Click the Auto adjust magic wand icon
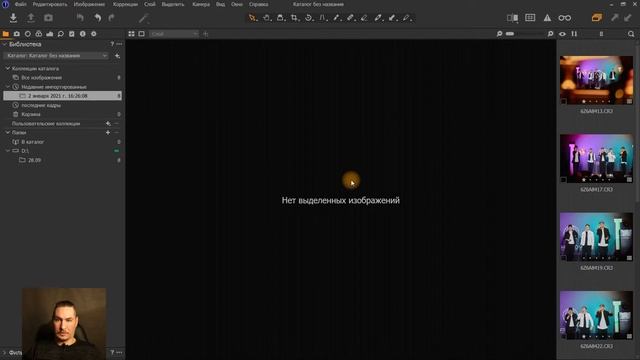 click(143, 18)
